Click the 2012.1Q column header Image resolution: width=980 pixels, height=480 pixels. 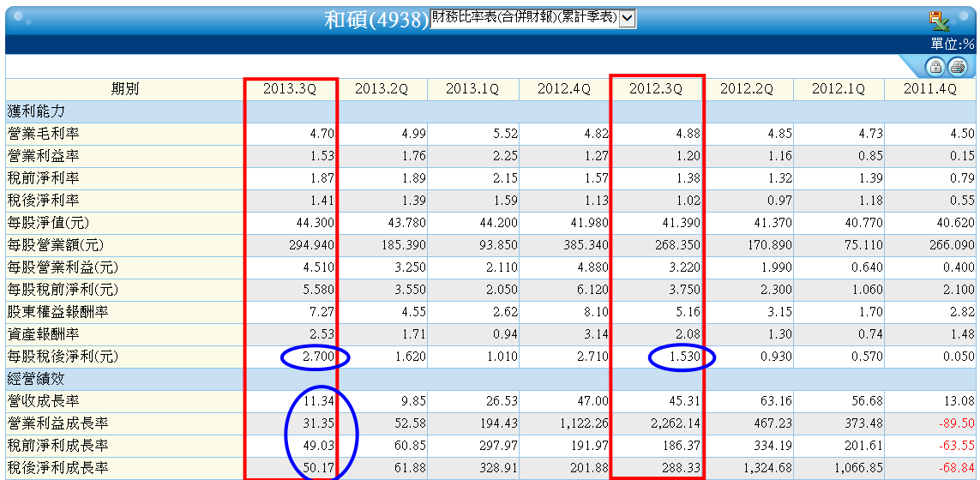(839, 89)
